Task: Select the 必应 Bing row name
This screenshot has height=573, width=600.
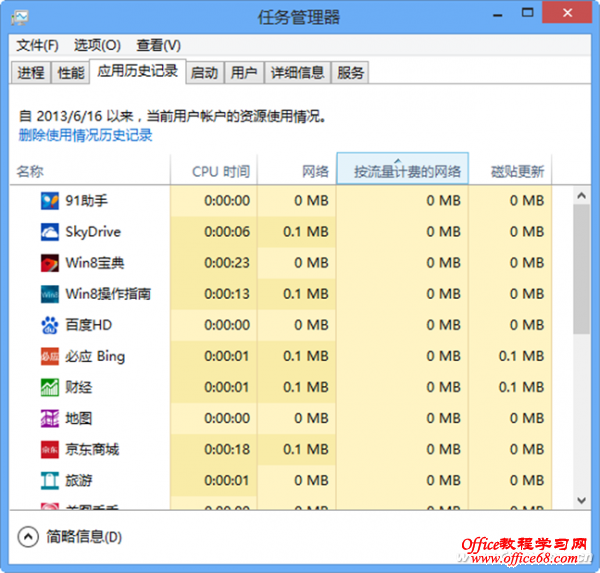Action: pyautogui.click(x=95, y=356)
